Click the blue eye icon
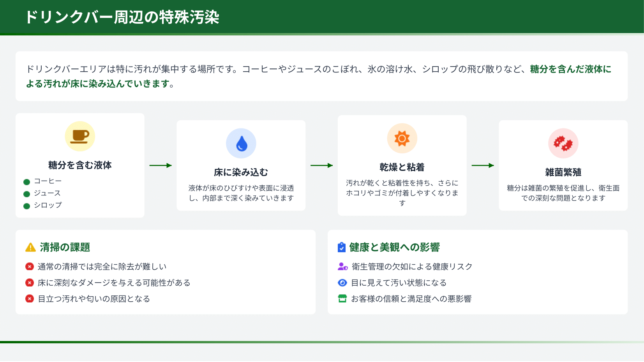The width and height of the screenshot is (644, 362). click(x=342, y=283)
